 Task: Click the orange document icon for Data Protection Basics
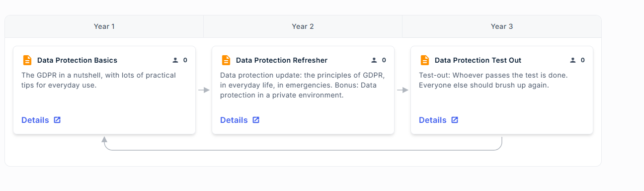tap(27, 60)
